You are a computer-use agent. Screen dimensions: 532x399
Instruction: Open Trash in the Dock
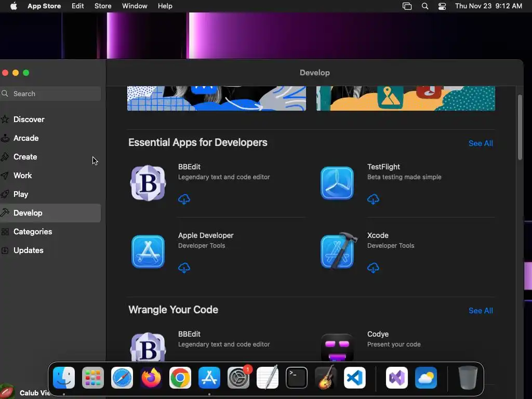pos(468,378)
